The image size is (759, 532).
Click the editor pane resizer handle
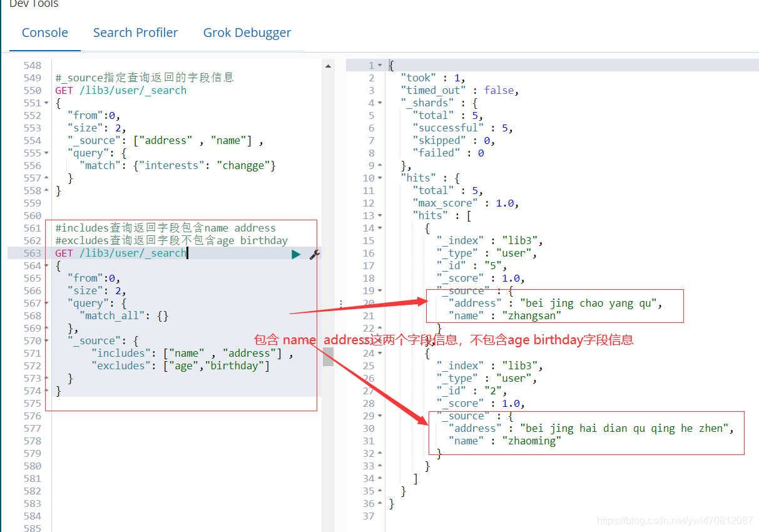click(x=340, y=304)
